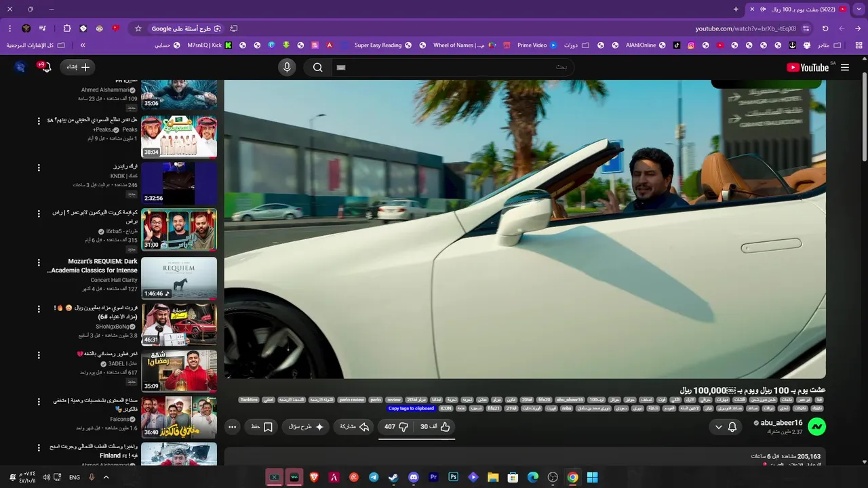Screen dimensions: 868x488
Task: Open the YouTube hamburger guide menu
Action: [845, 67]
